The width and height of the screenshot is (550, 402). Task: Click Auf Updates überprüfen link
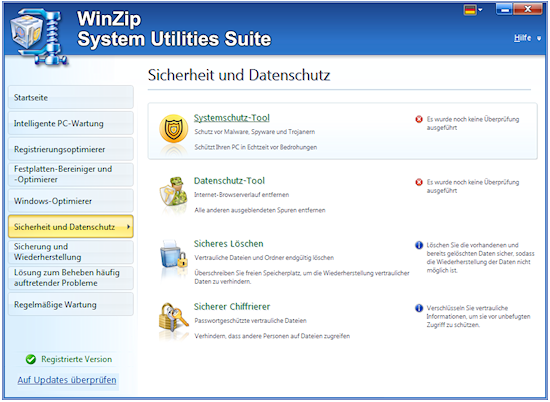pos(67,380)
